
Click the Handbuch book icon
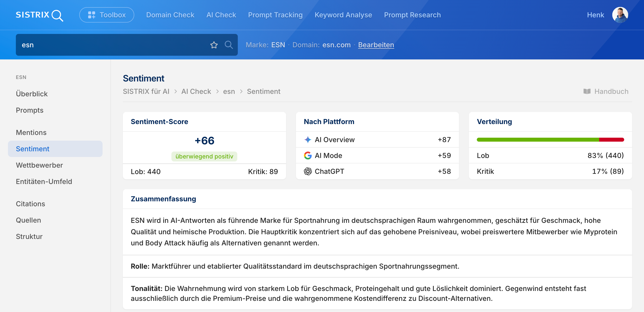pyautogui.click(x=587, y=92)
